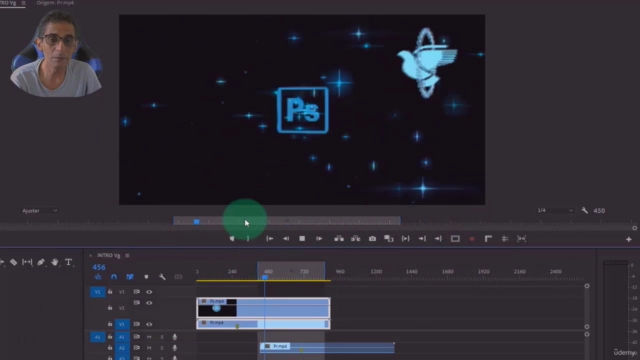Click the 1200 mark on the timeline ruler

(x=376, y=272)
